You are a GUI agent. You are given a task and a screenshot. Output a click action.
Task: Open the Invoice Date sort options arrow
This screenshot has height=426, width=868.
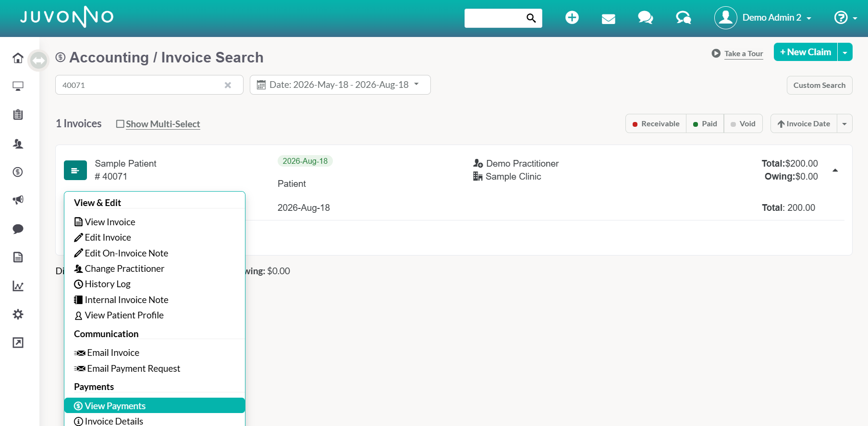(844, 123)
